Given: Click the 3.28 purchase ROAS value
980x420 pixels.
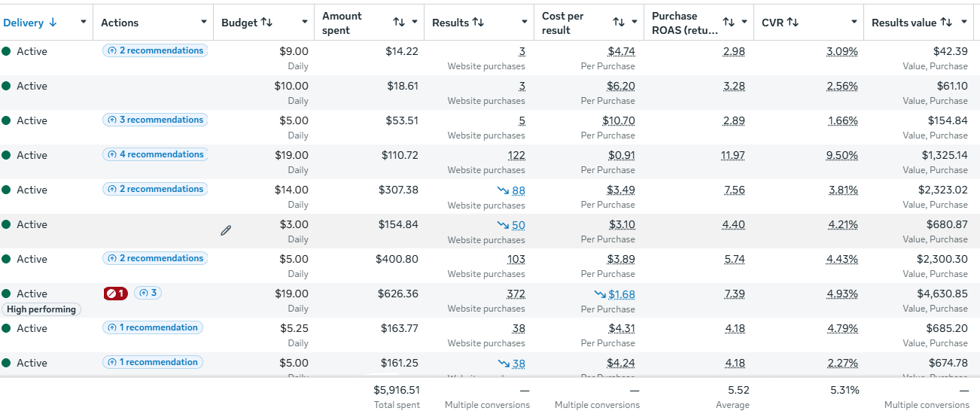Looking at the screenshot, I should [734, 86].
